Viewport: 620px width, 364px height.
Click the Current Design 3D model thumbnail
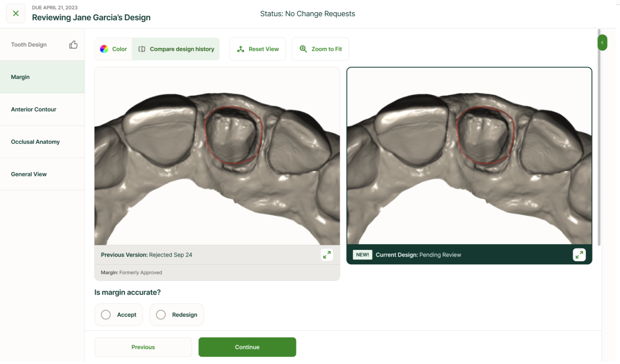(469, 156)
